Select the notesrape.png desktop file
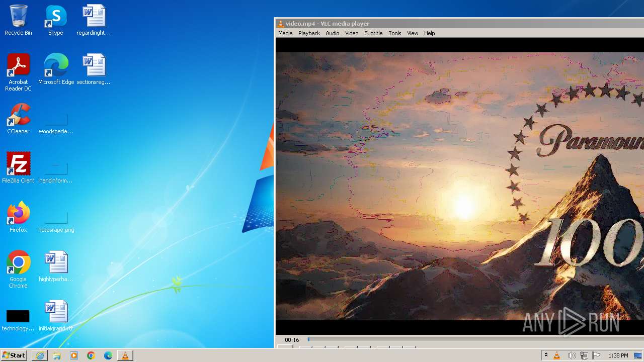This screenshot has height=362, width=644. click(56, 223)
